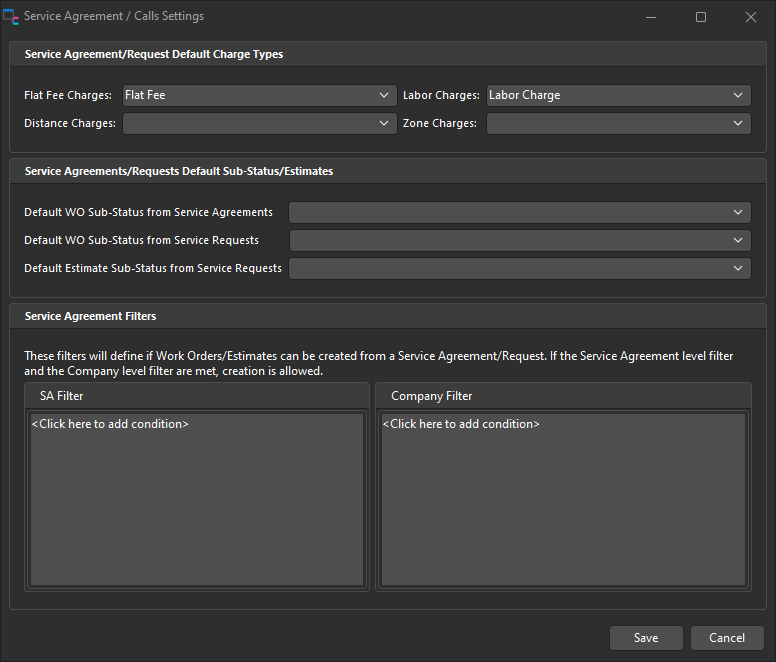Viewport: 776px width, 662px height.
Task: Click empty area of SA Filter panel
Action: (197, 510)
